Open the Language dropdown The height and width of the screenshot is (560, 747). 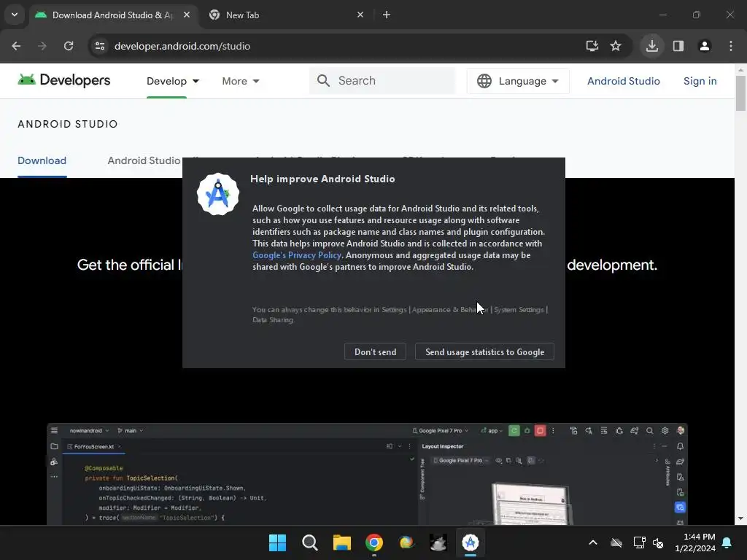pos(518,81)
